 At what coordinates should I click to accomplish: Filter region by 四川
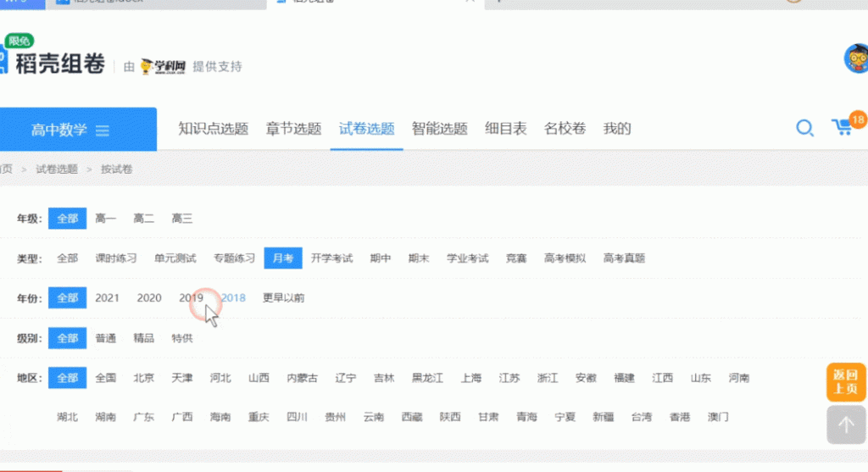[x=297, y=417]
